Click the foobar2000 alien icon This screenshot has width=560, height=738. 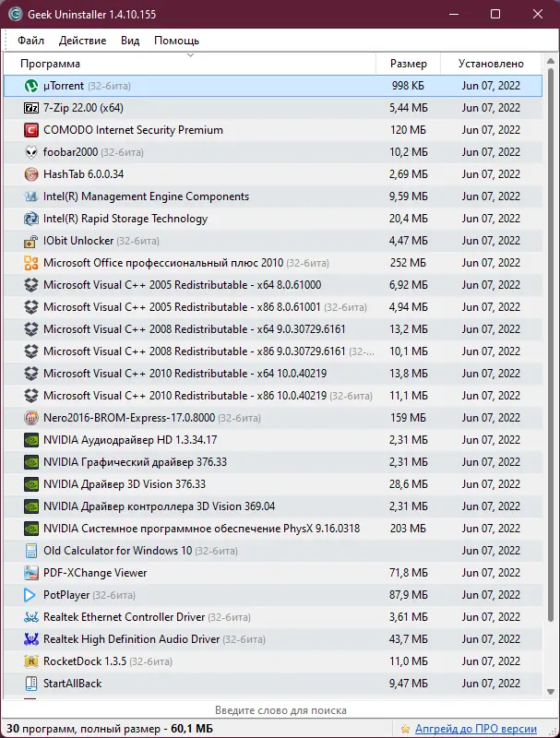31,152
